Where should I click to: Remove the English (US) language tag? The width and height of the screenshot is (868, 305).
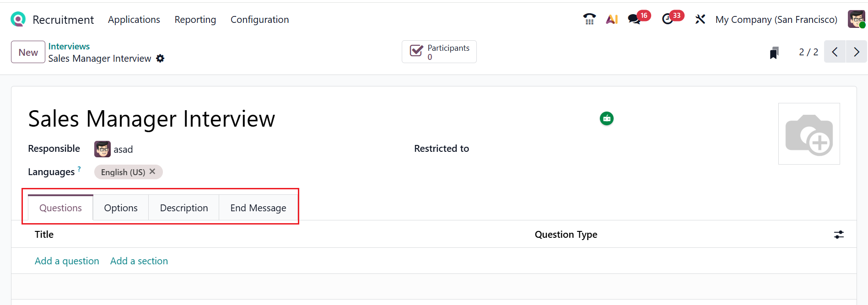(x=152, y=171)
